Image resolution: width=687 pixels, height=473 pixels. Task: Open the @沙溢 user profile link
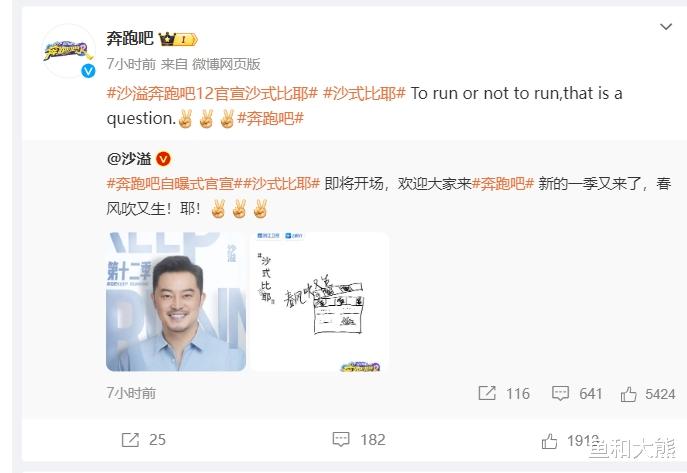point(129,159)
